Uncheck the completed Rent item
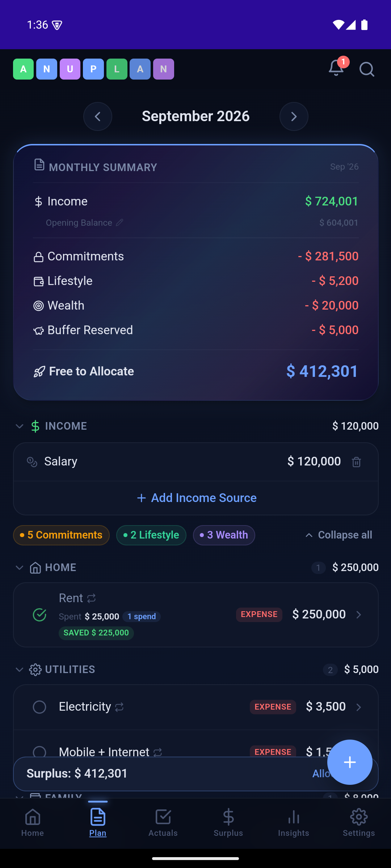 [x=39, y=614]
